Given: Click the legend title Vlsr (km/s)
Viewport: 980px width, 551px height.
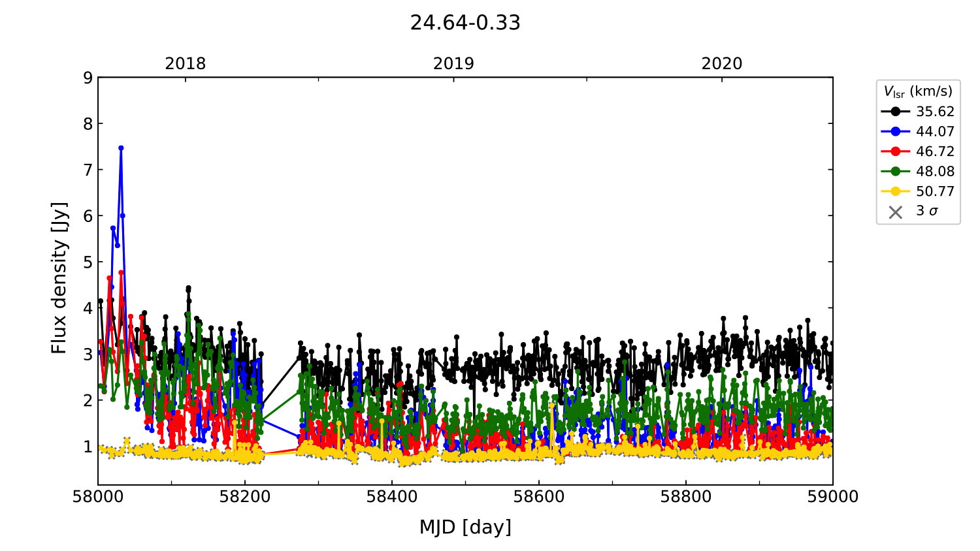Looking at the screenshot, I should 918,91.
